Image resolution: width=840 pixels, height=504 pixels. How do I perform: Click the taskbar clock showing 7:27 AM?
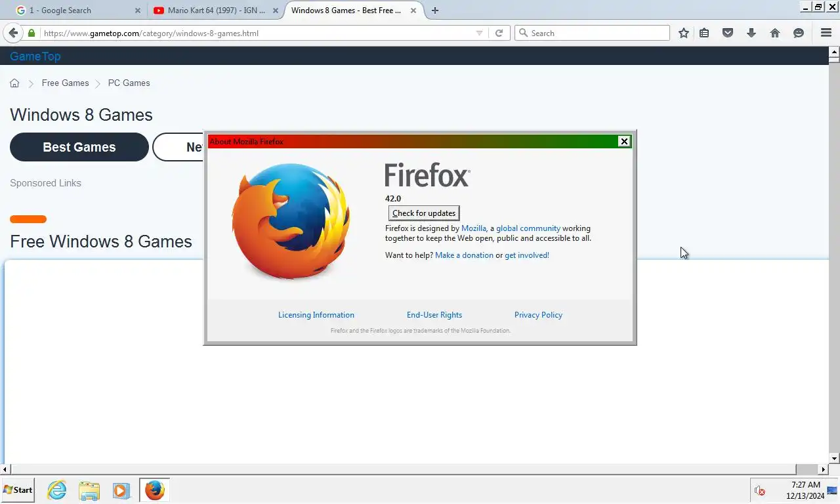(804, 485)
